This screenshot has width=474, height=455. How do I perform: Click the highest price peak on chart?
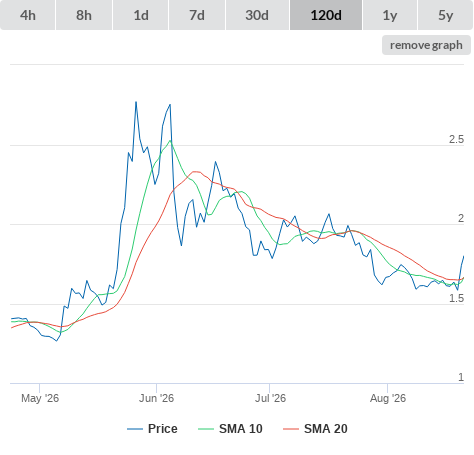(x=136, y=102)
